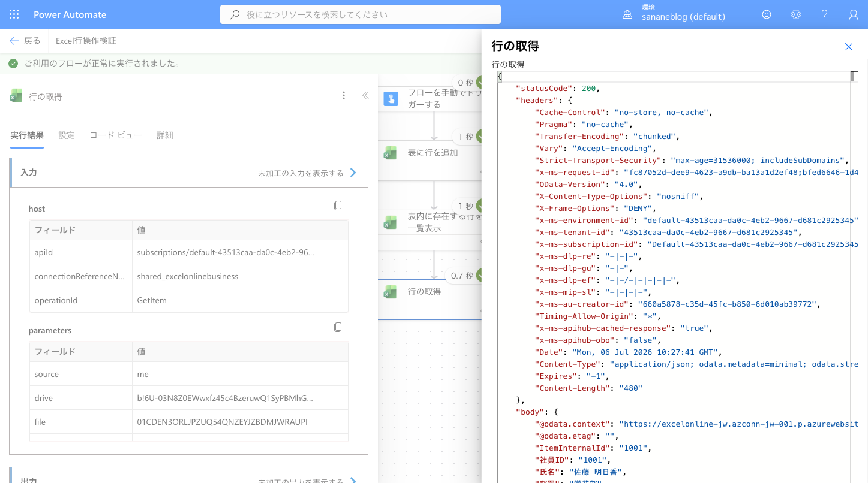Click the parameters section heading
The height and width of the screenshot is (483, 868).
pyautogui.click(x=50, y=330)
